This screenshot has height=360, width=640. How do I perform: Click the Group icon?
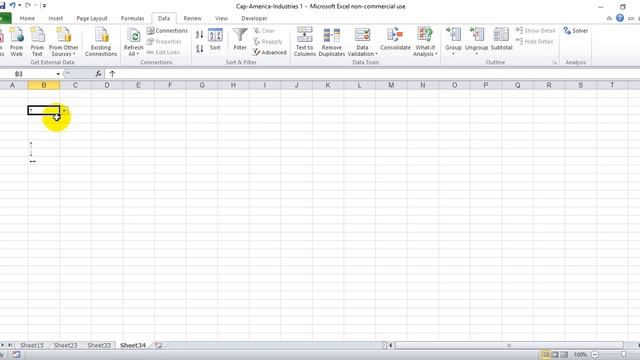pyautogui.click(x=453, y=35)
